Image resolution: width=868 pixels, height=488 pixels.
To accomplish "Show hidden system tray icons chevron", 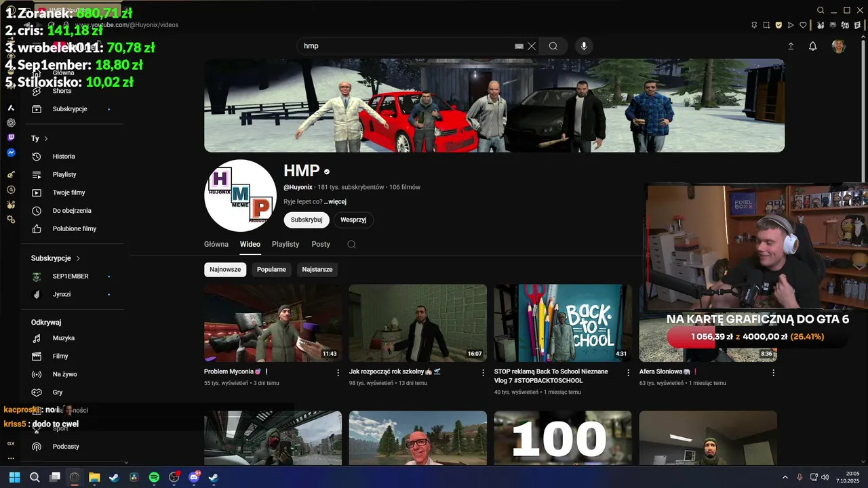I will tap(785, 477).
